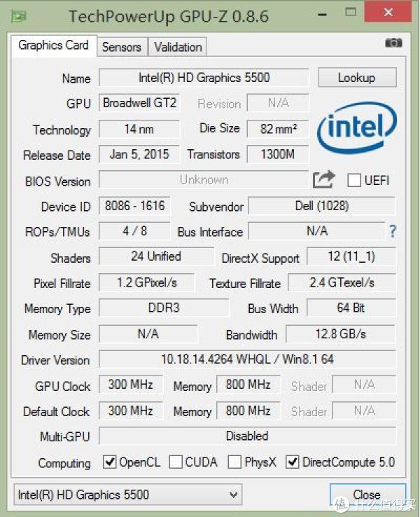The height and width of the screenshot is (517, 420).
Task: Minimize the GPU-Z window
Action: tap(323, 15)
